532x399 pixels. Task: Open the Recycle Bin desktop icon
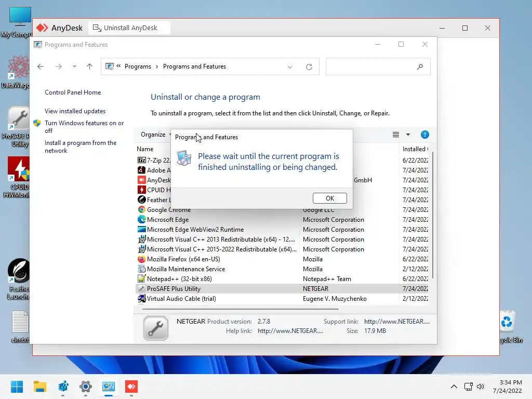point(509,327)
